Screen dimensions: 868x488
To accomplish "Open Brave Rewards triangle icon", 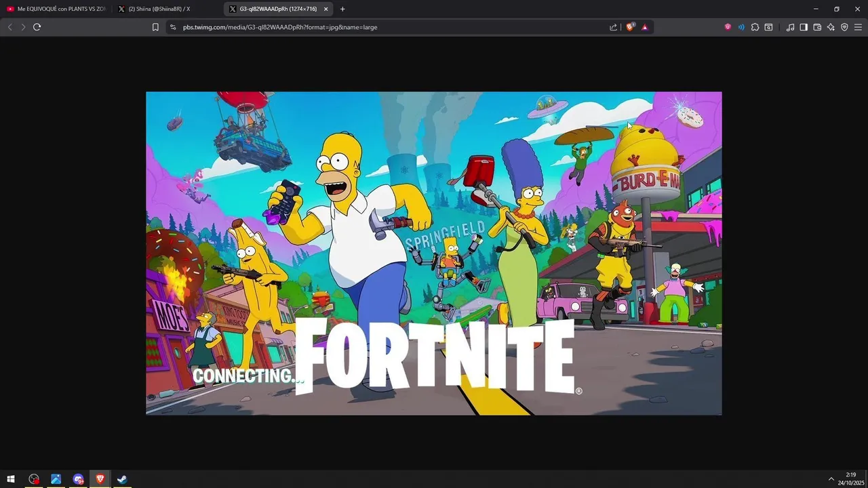I will point(644,27).
